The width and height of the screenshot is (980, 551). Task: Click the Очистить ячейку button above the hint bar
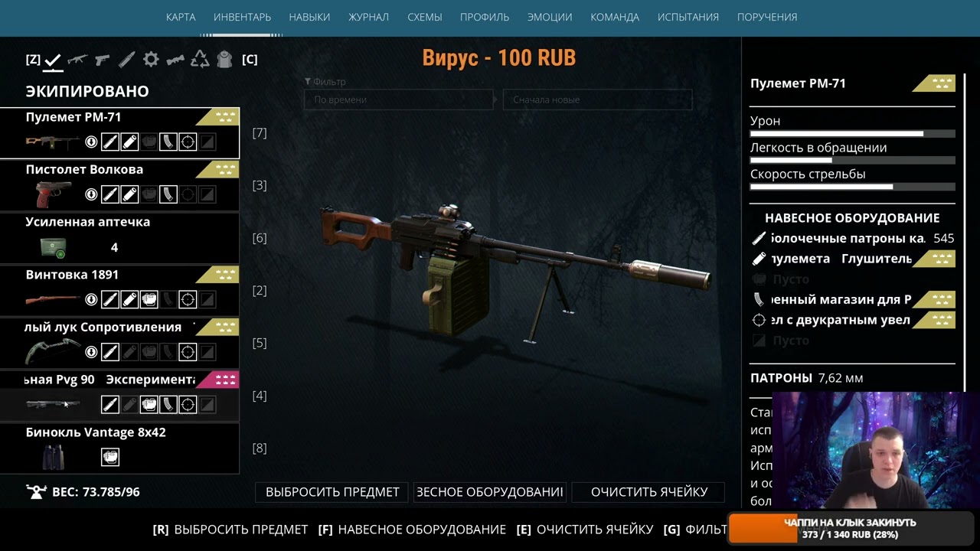[x=649, y=492]
